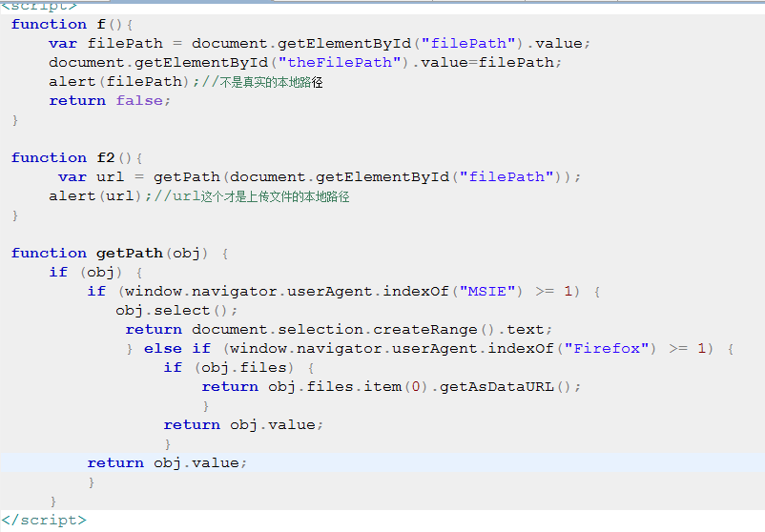Image resolution: width=765 pixels, height=532 pixels.
Task: Click the '//url' comment after alert(url)
Action: pyautogui.click(x=252, y=196)
